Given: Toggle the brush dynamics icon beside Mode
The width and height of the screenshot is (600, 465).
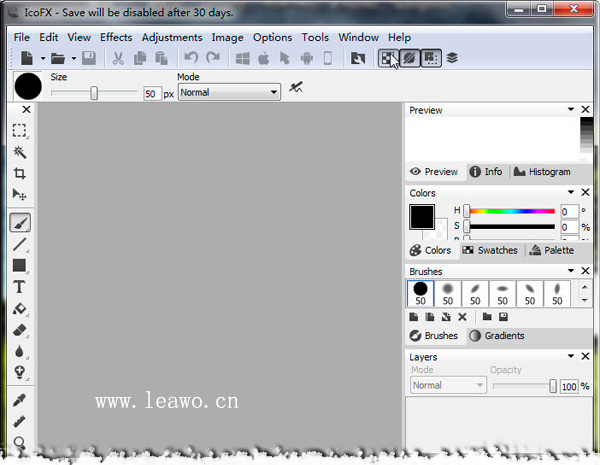Looking at the screenshot, I should (296, 88).
